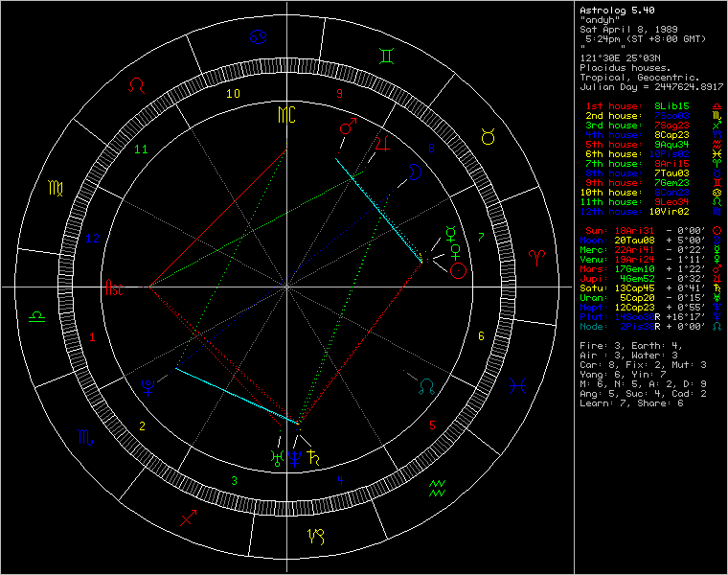Click the yellow MC label in the chart

287,116
